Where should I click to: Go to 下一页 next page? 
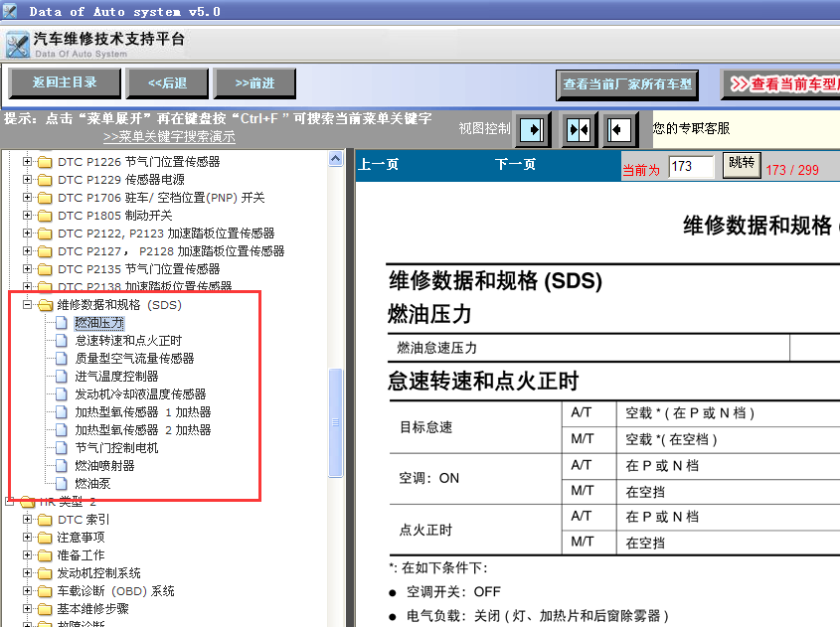point(515,165)
